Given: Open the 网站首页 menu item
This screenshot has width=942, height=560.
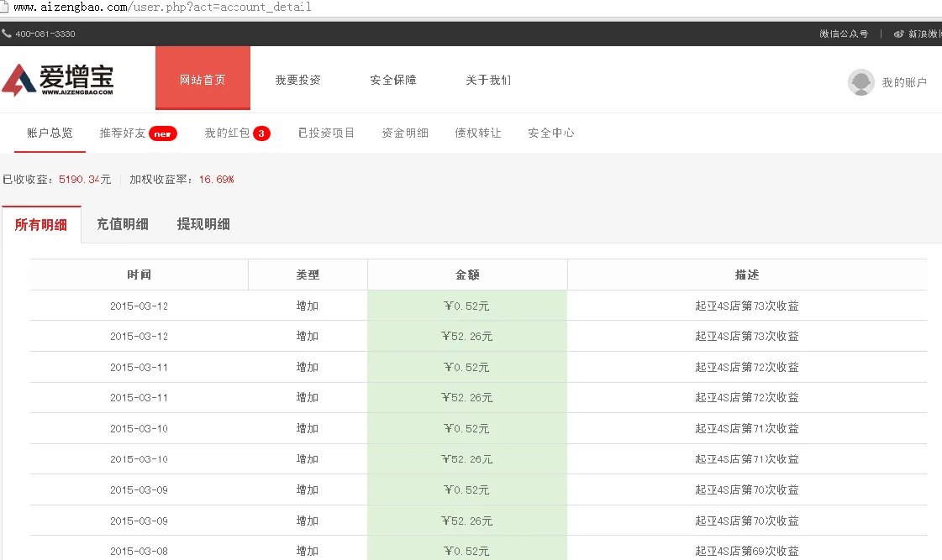Looking at the screenshot, I should (202, 81).
